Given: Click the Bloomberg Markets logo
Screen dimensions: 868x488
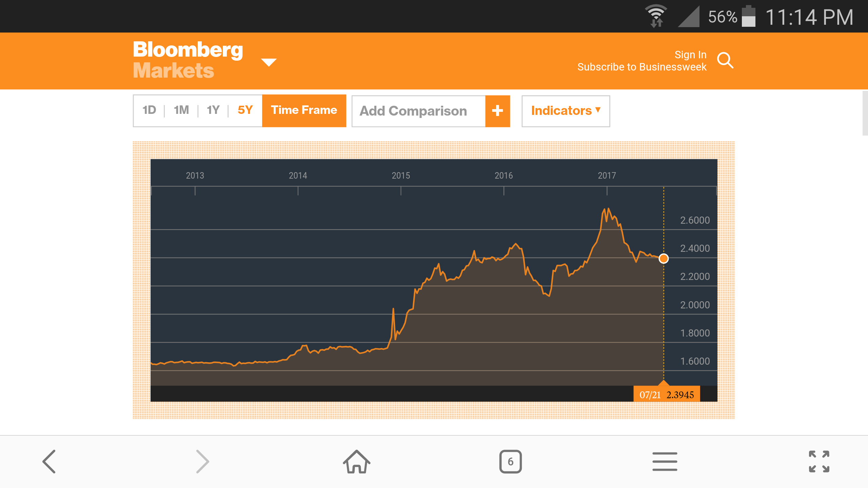Looking at the screenshot, I should click(188, 60).
